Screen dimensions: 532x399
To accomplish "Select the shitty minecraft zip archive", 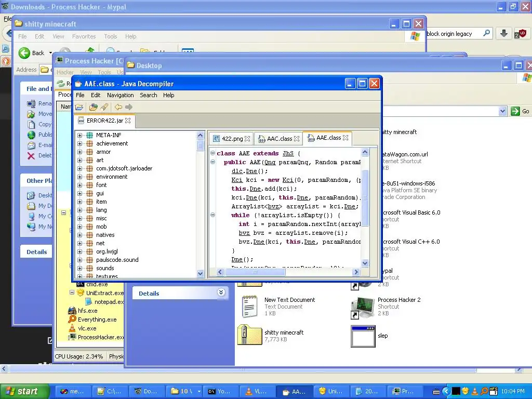I will (249, 335).
